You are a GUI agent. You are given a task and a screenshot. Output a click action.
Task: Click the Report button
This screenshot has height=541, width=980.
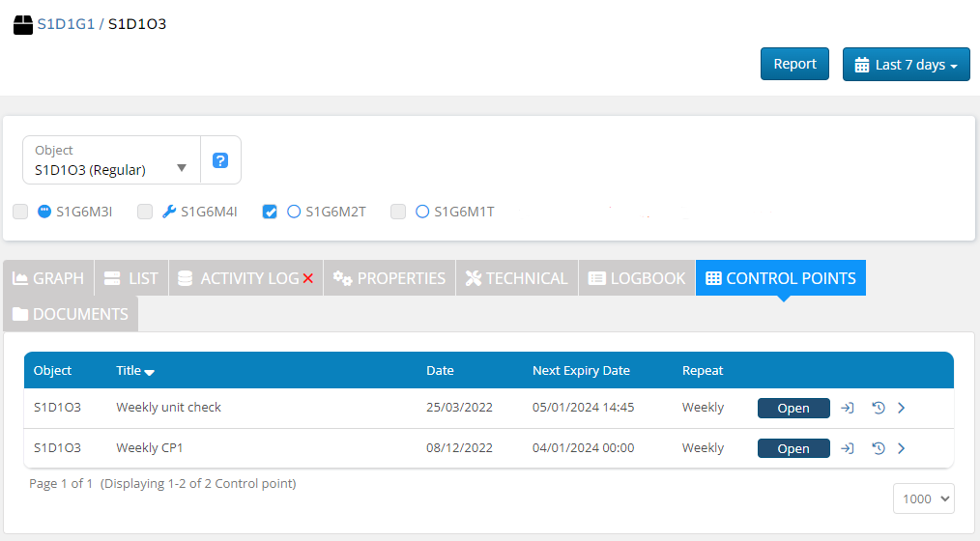point(794,64)
